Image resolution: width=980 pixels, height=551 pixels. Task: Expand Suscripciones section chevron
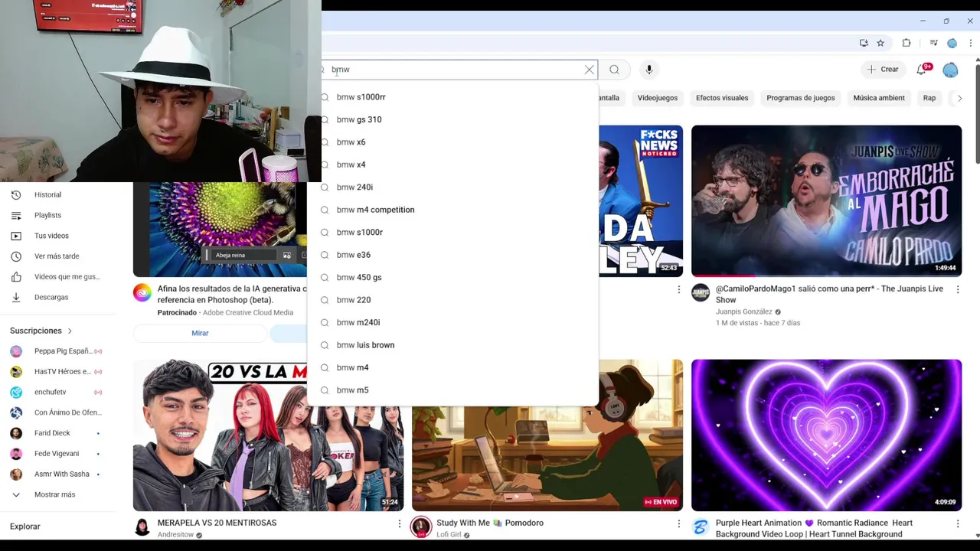pyautogui.click(x=70, y=331)
